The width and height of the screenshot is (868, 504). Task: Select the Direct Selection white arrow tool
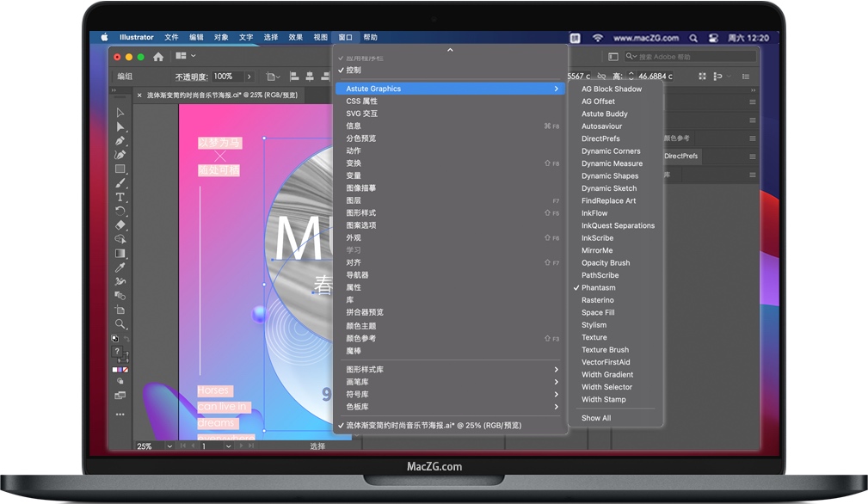click(120, 127)
